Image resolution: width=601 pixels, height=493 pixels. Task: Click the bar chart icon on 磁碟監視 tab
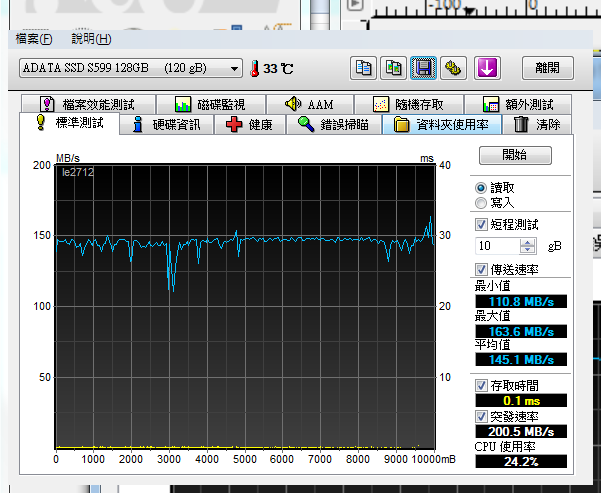tap(182, 104)
